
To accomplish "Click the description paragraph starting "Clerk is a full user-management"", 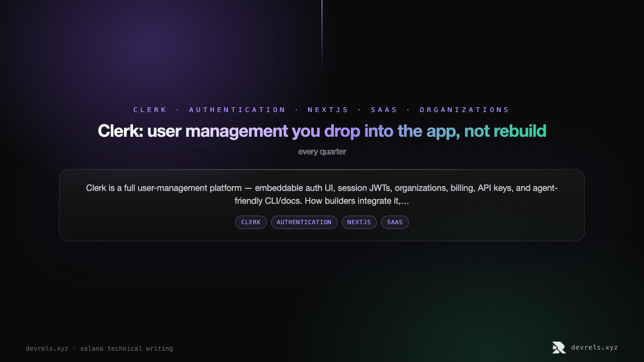I will pyautogui.click(x=322, y=195).
